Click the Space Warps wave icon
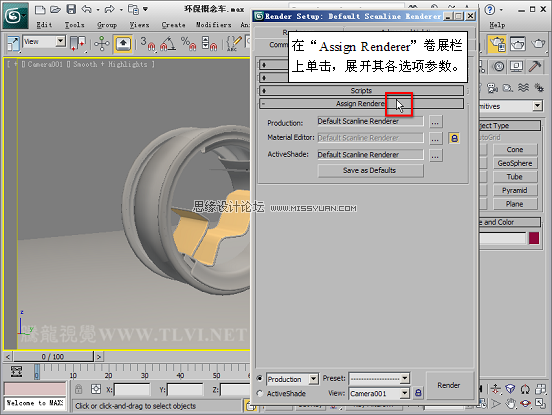The height and width of the screenshot is (415, 552). coord(523,87)
